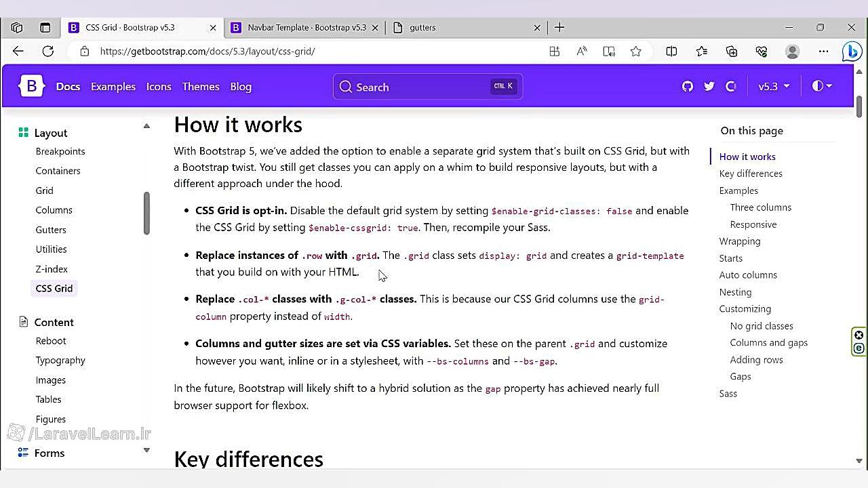Open Themes in the navbar

201,87
